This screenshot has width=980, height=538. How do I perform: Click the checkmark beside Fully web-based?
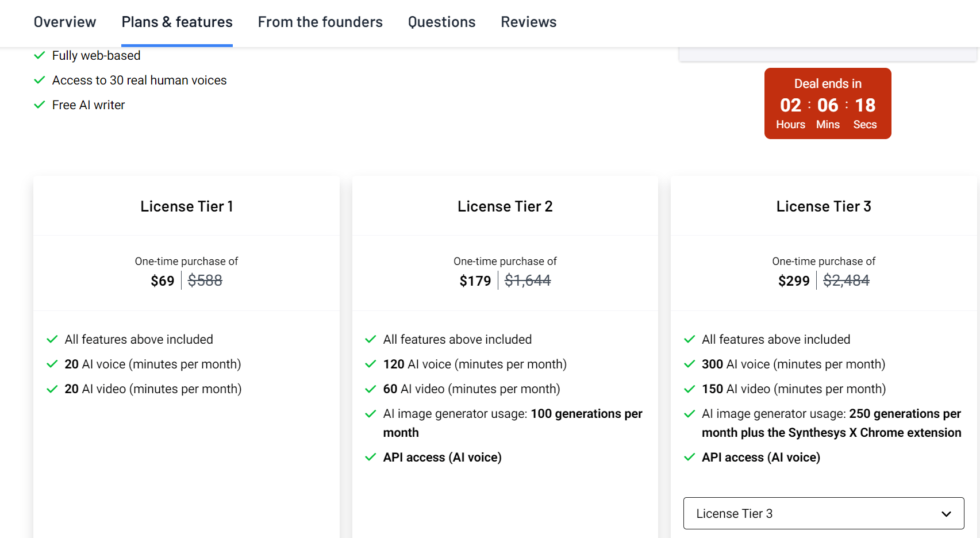40,56
